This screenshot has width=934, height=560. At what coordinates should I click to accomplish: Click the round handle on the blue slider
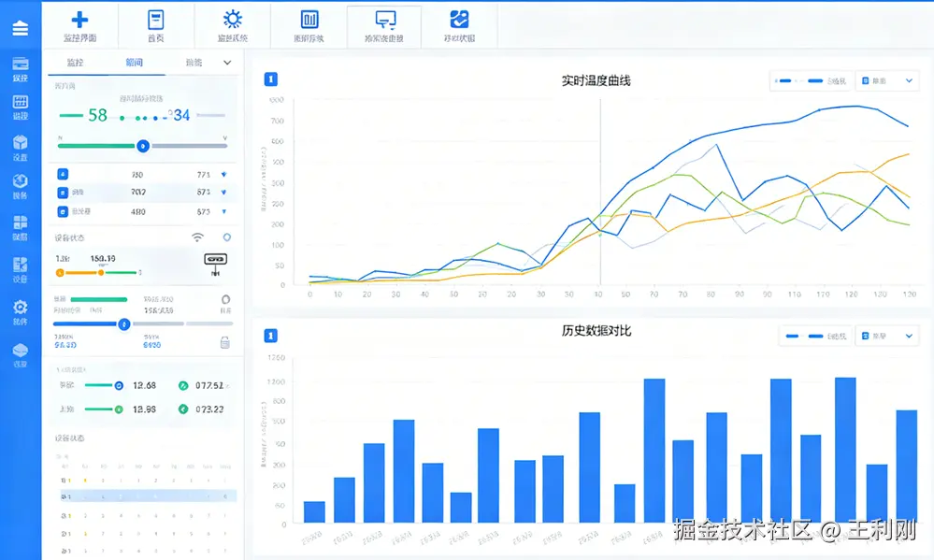point(124,324)
